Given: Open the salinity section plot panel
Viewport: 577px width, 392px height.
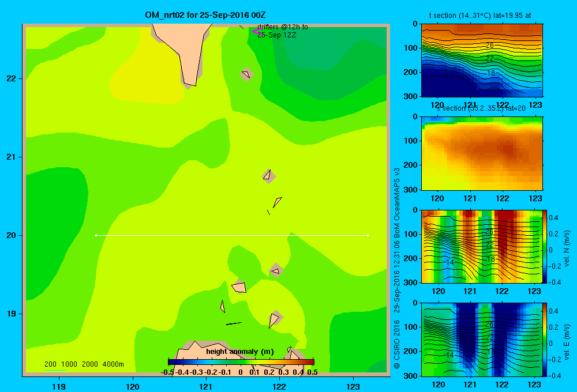Looking at the screenshot, I should [482, 153].
